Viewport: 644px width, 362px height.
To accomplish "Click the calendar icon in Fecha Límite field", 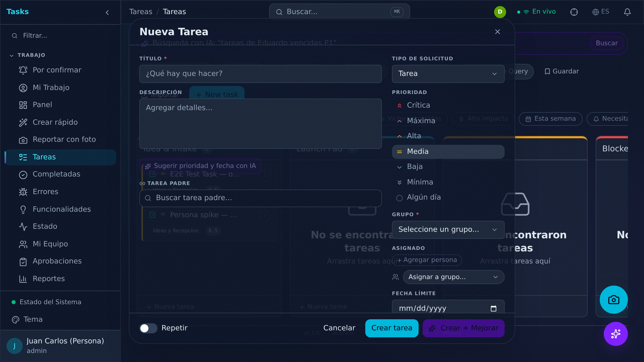I will pyautogui.click(x=493, y=308).
